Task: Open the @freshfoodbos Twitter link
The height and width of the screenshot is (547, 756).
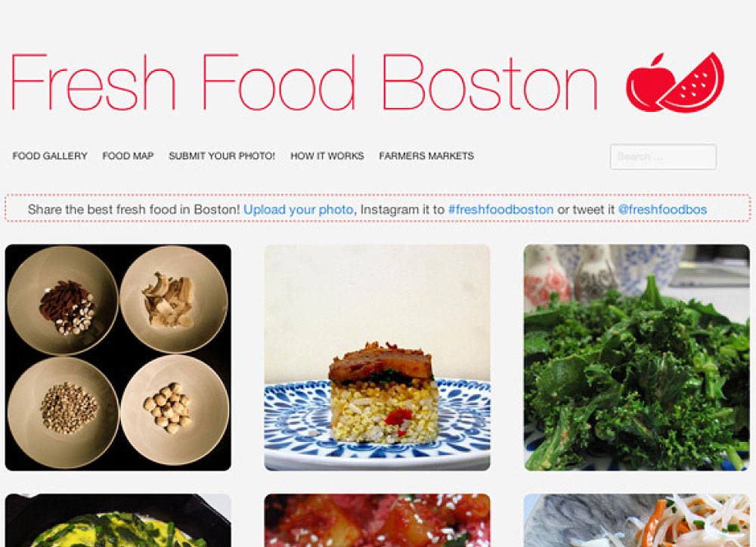Action: 662,209
